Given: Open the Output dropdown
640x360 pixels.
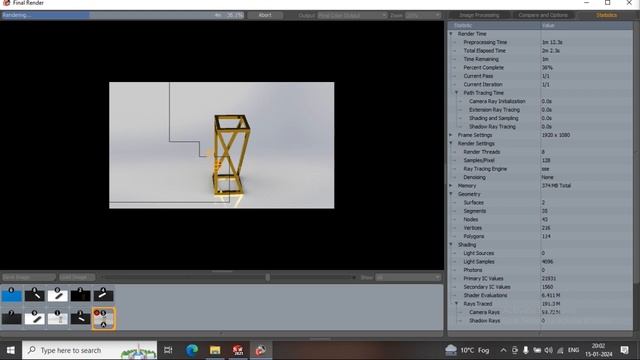Looking at the screenshot, I should 352,15.
